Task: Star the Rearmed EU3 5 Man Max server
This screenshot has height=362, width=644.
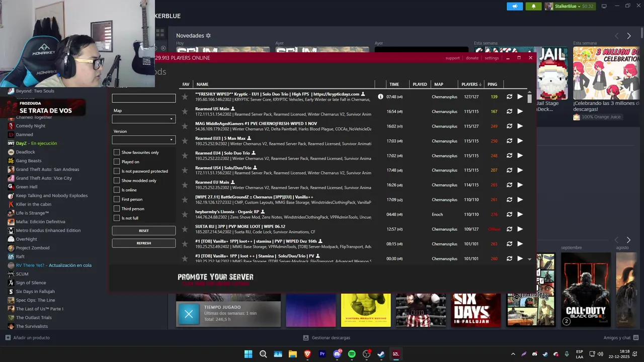Action: 185,141
